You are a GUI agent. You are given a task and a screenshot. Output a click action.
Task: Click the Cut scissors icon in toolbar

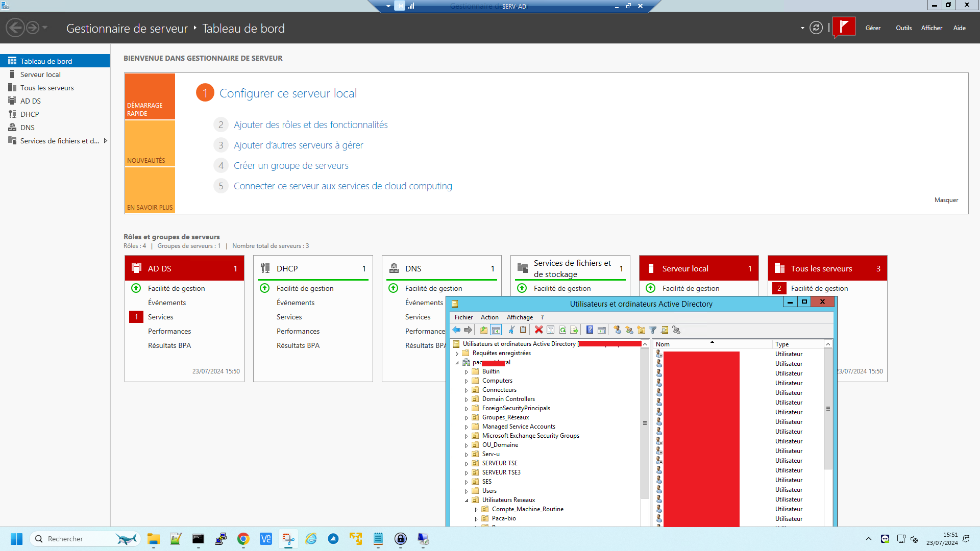coord(511,330)
